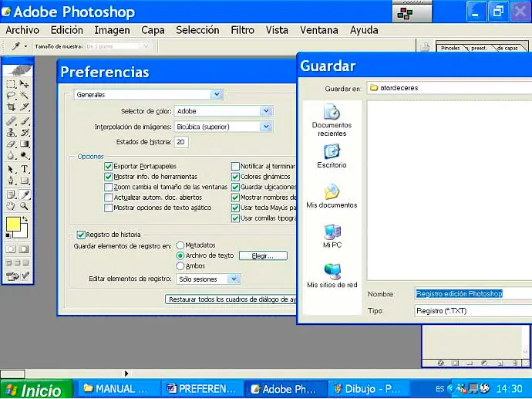Uncheck Colores dinámicos
This screenshot has width=532, height=399.
click(235, 177)
